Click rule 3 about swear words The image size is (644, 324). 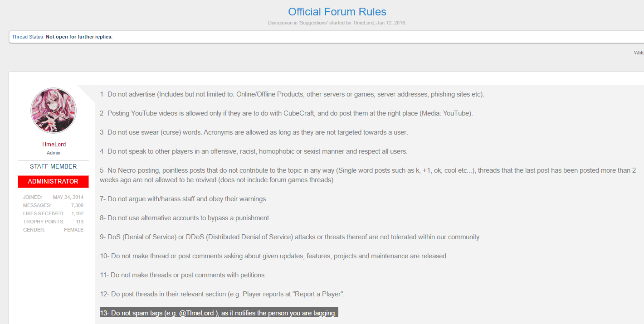(254, 132)
